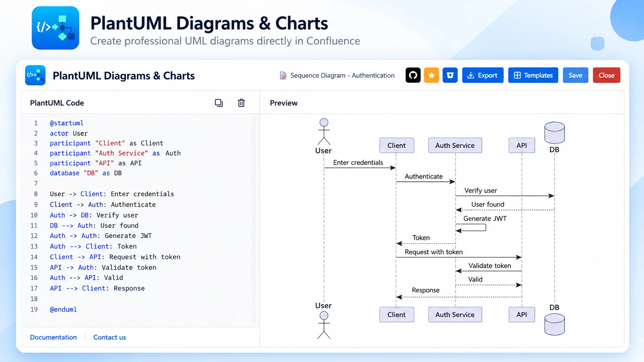Click the 'Generate JWT' self-message label
644x362 pixels.
(485, 219)
